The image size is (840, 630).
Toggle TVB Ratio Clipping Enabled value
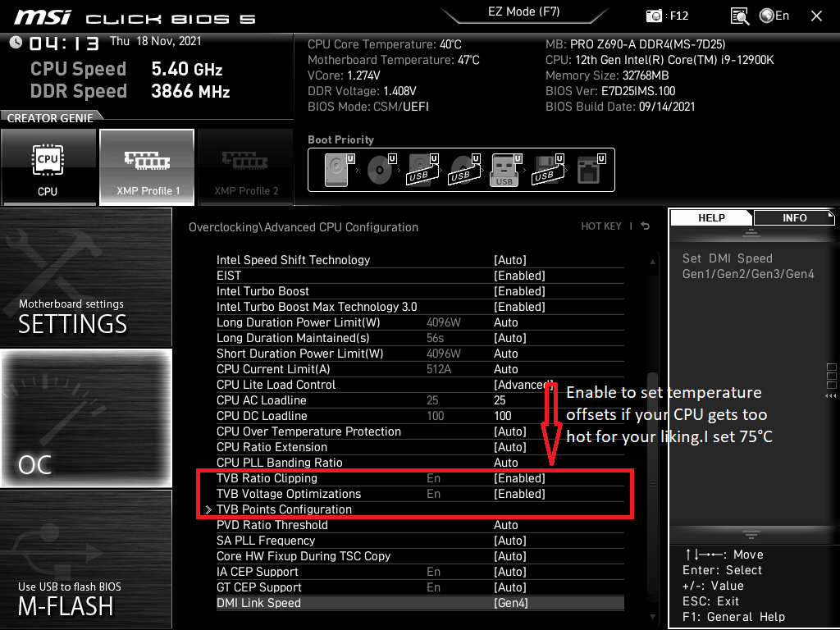pyautogui.click(x=519, y=478)
